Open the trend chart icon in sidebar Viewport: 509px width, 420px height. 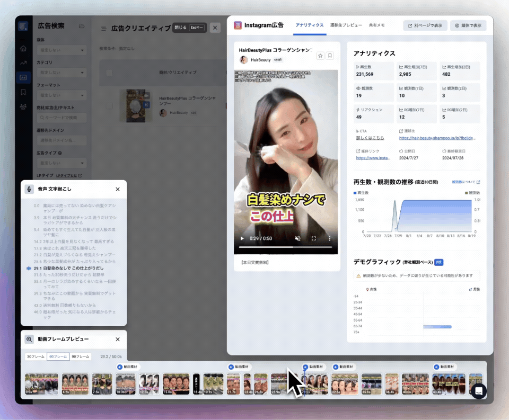(x=23, y=63)
